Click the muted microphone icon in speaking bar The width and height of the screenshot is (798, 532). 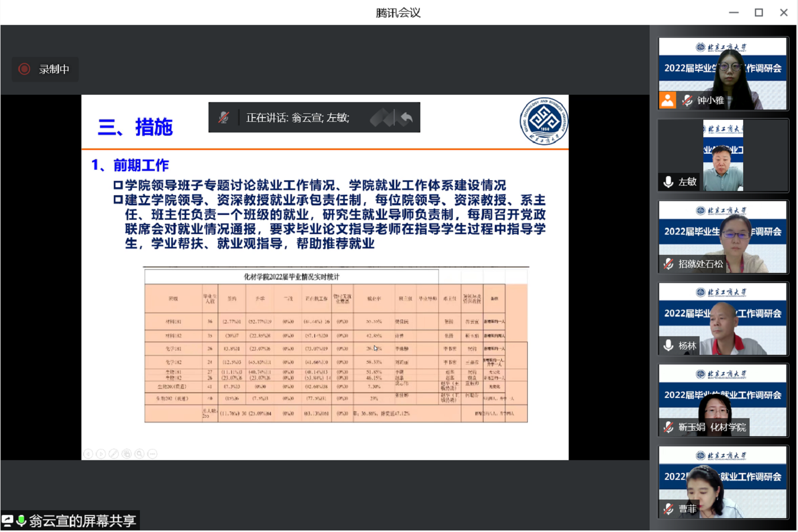point(224,118)
